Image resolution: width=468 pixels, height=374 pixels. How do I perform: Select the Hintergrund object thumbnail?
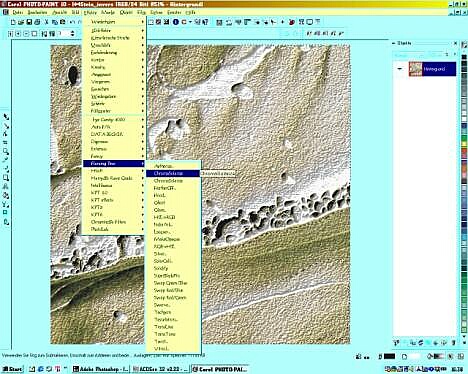415,69
